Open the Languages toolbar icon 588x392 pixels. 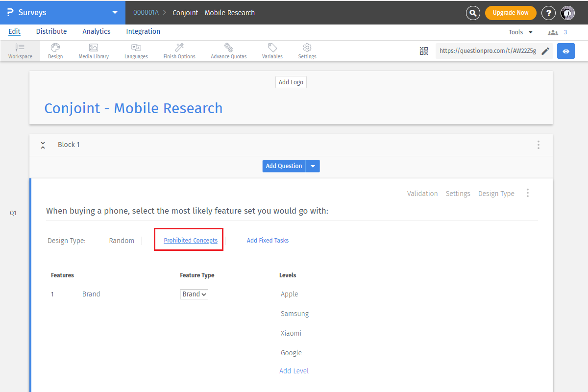coord(136,48)
